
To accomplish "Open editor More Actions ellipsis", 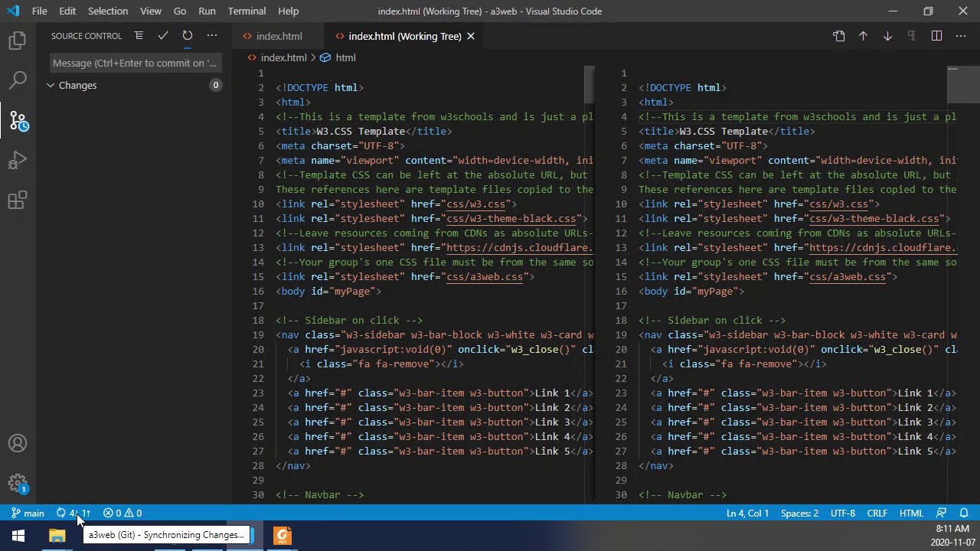I will [x=961, y=36].
